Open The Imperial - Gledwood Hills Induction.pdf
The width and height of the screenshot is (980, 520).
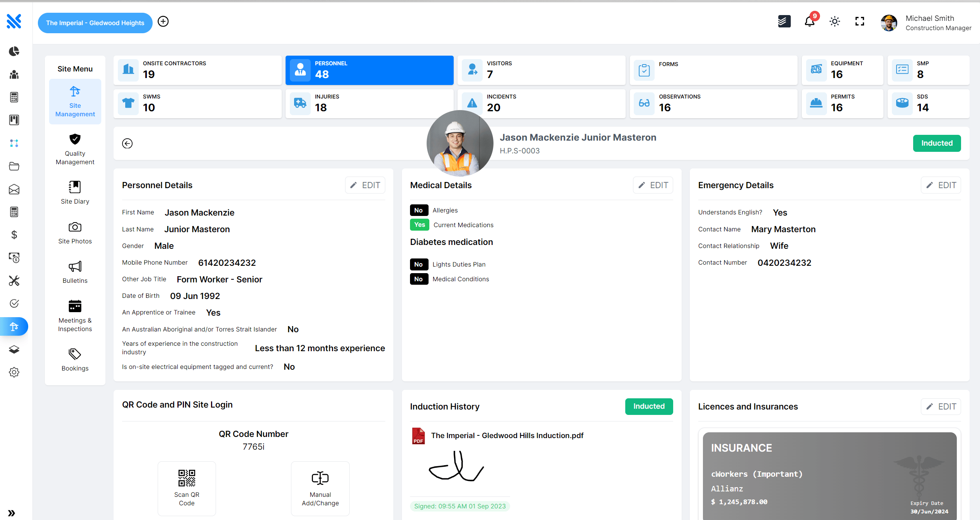507,435
